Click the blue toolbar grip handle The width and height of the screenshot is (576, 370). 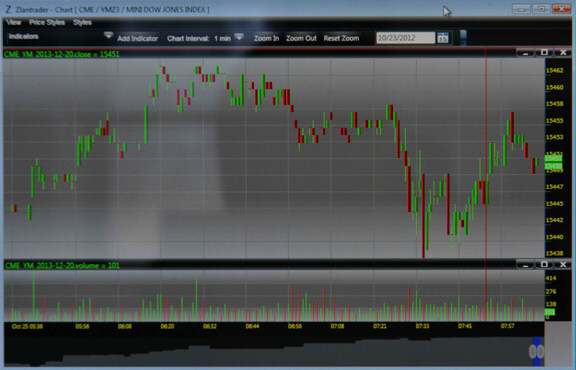point(463,37)
